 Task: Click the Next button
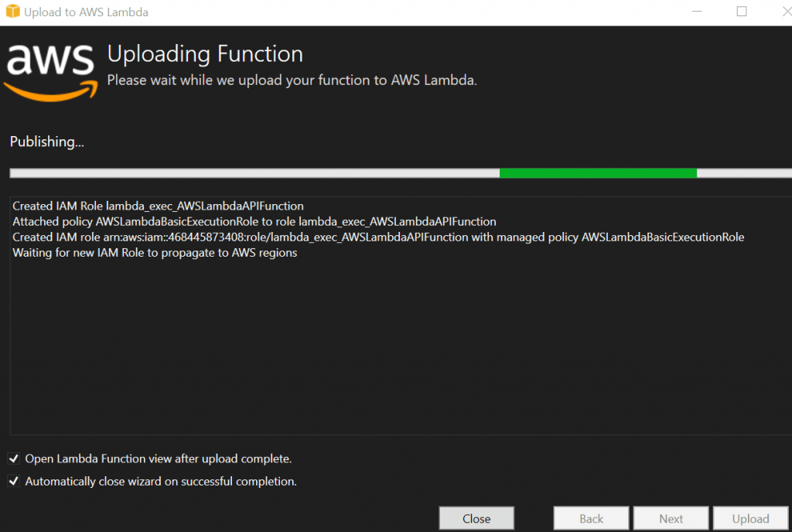coord(671,518)
